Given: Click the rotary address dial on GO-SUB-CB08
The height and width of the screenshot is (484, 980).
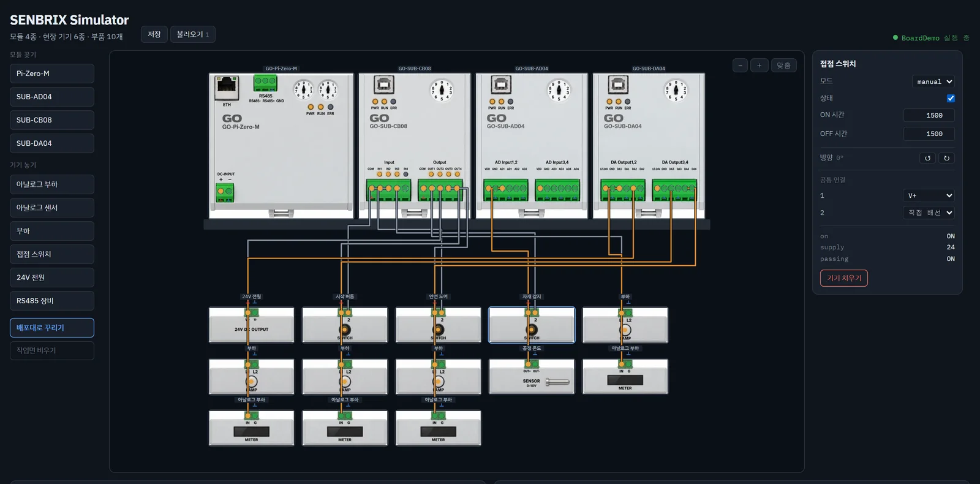Looking at the screenshot, I should 441,91.
